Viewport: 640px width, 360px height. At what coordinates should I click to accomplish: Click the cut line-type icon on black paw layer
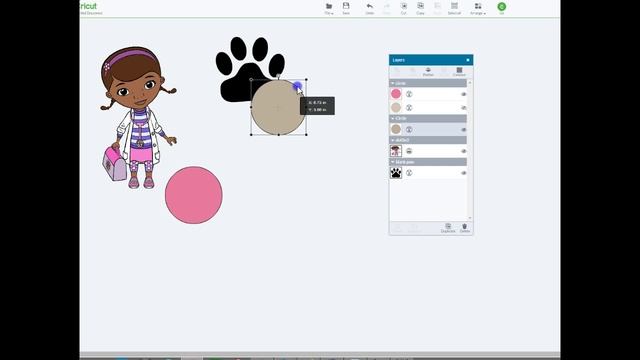409,173
